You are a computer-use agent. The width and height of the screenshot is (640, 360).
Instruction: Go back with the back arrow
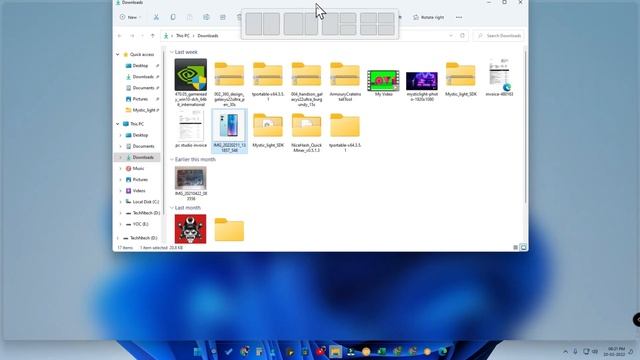pos(120,36)
